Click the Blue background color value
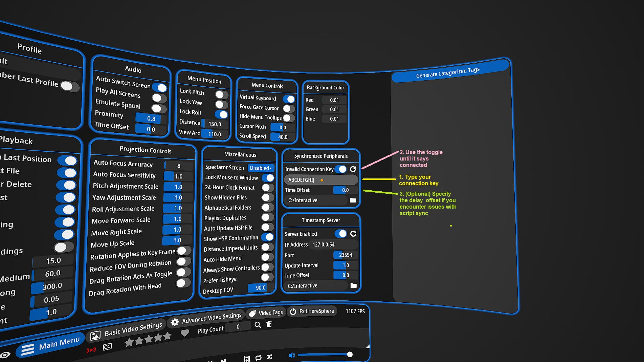 coord(334,119)
